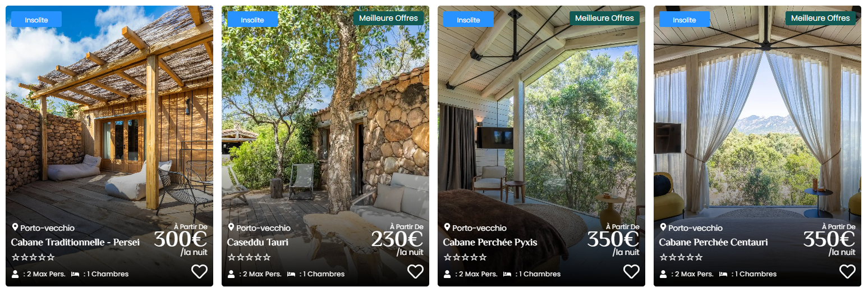868x287 pixels.
Task: Click person icon on Caseddu Tauri card
Action: click(x=231, y=274)
